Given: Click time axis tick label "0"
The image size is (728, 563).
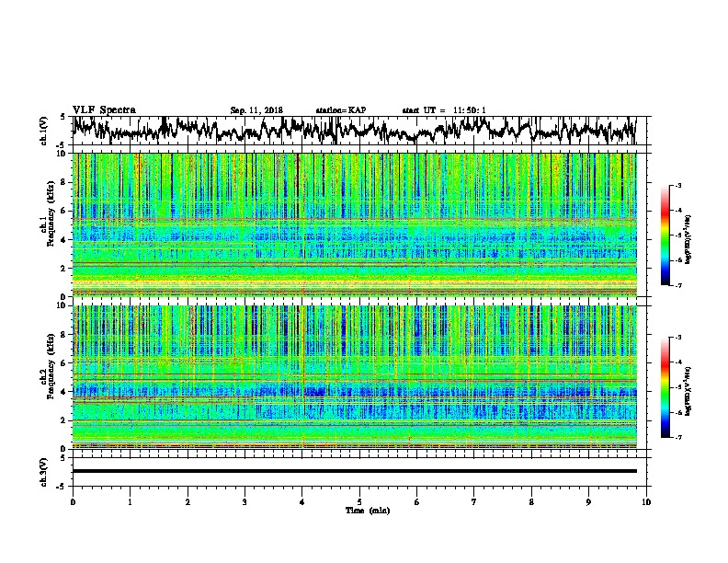Looking at the screenshot, I should (x=73, y=502).
